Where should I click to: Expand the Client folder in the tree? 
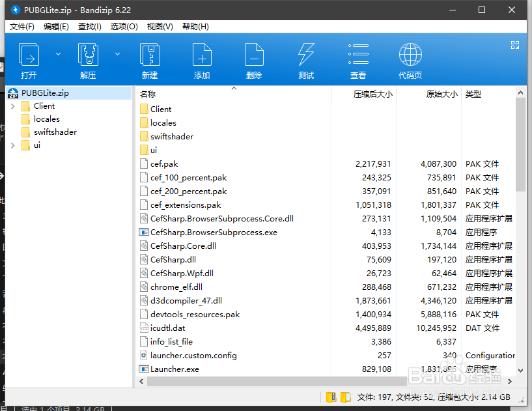point(13,106)
